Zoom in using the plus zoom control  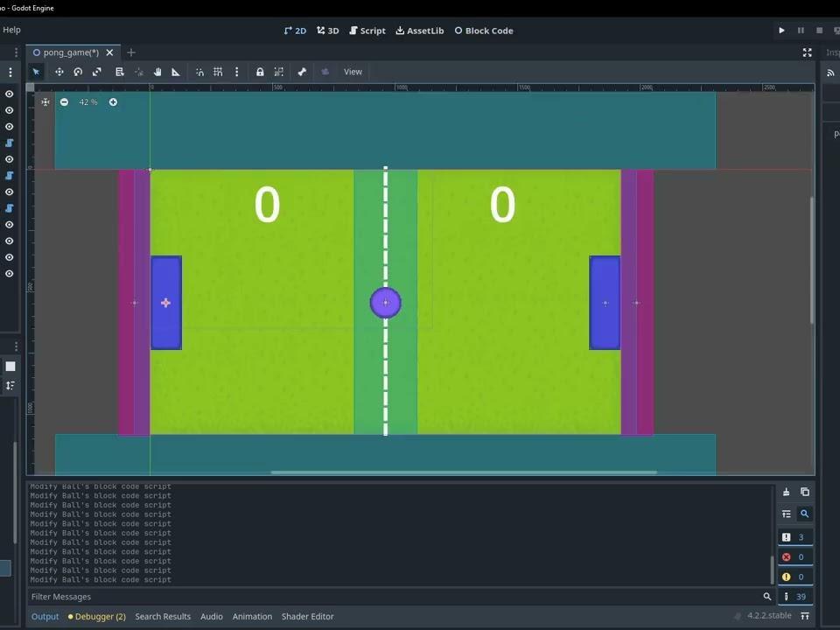click(x=113, y=102)
